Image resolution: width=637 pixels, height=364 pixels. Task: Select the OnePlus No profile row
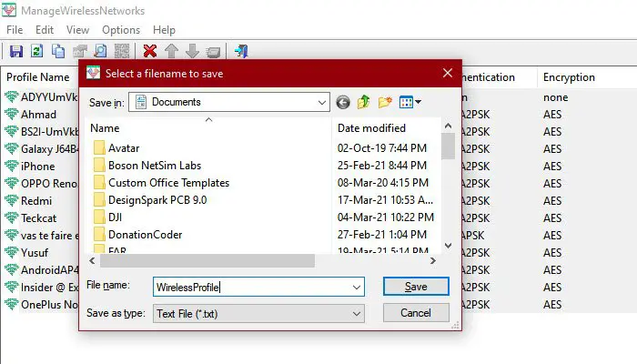pyautogui.click(x=49, y=305)
